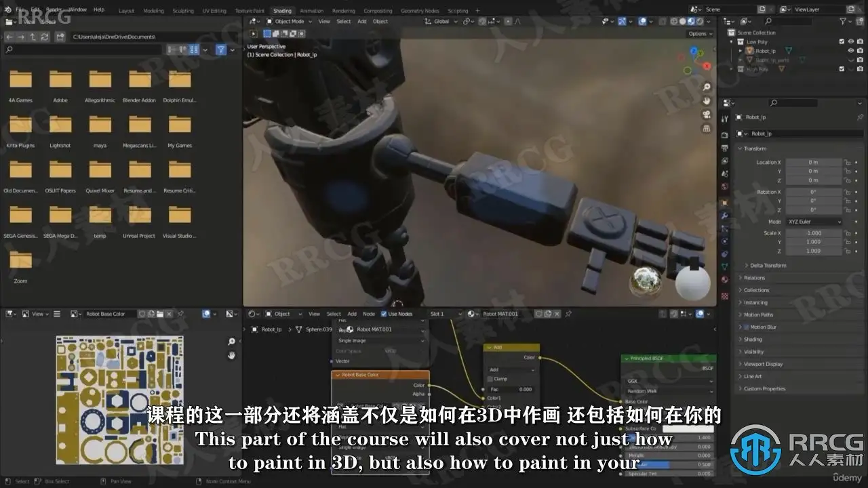The height and width of the screenshot is (488, 868).
Task: Click the pin icon in the node editor header
Action: [568, 314]
